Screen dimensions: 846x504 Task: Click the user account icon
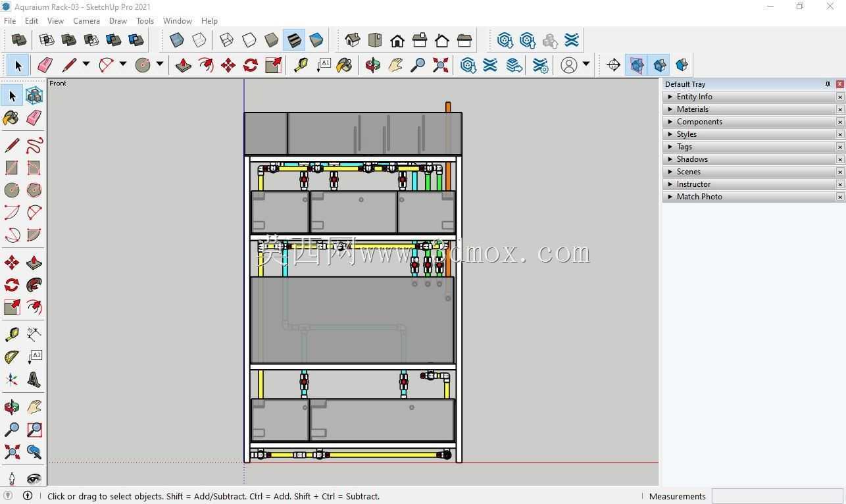[569, 65]
